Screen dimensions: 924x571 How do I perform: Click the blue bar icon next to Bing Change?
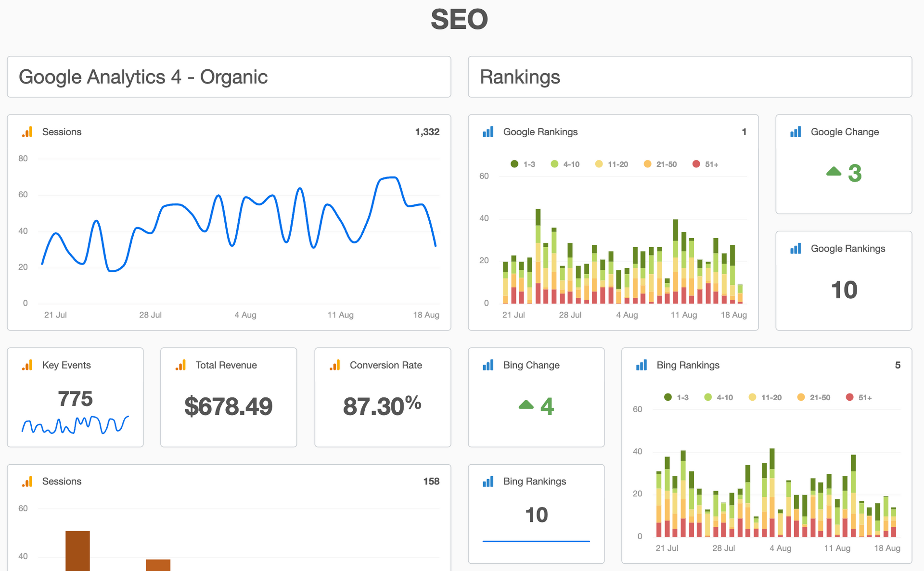click(488, 365)
